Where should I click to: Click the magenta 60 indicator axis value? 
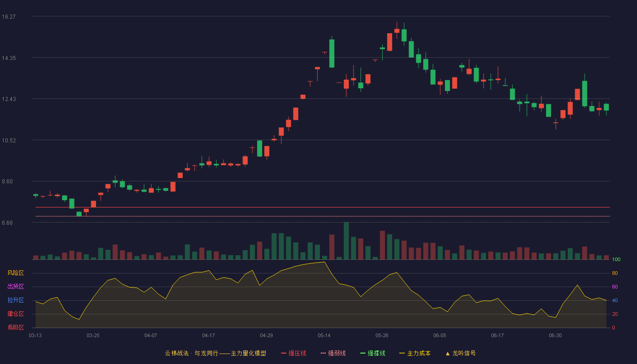pos(615,287)
